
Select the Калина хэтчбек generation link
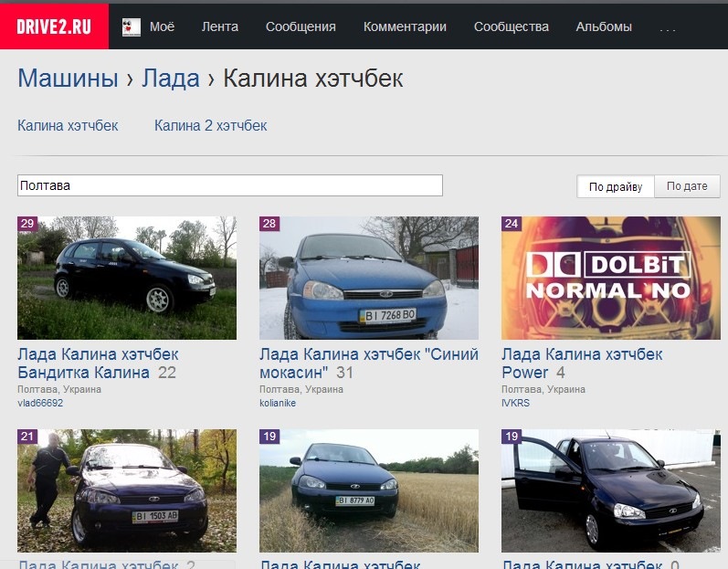(68, 125)
